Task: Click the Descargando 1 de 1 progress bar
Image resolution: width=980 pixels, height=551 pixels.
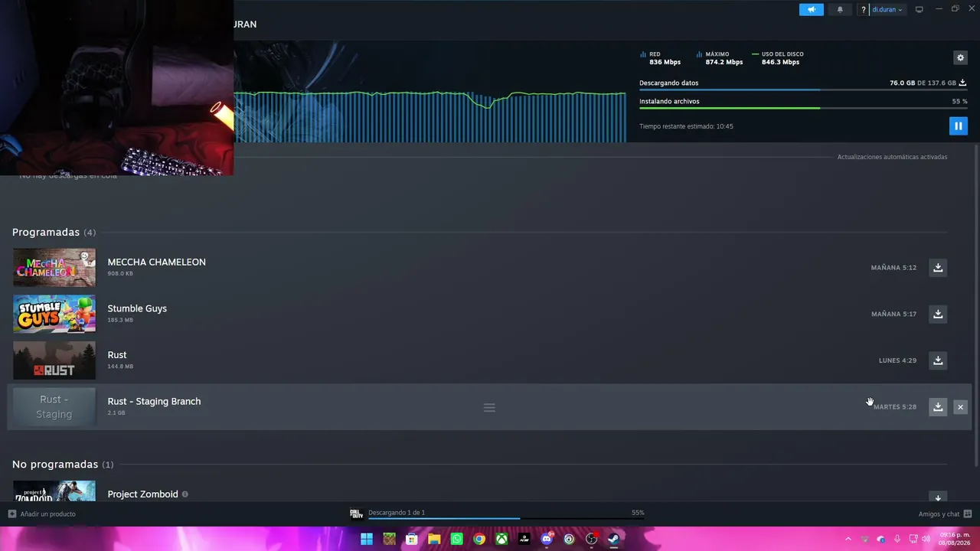Action: coord(505,518)
